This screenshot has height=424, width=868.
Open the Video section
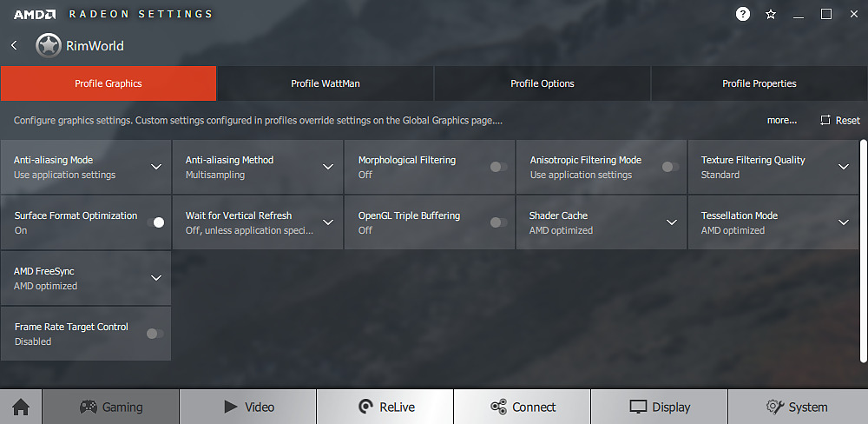coord(248,407)
